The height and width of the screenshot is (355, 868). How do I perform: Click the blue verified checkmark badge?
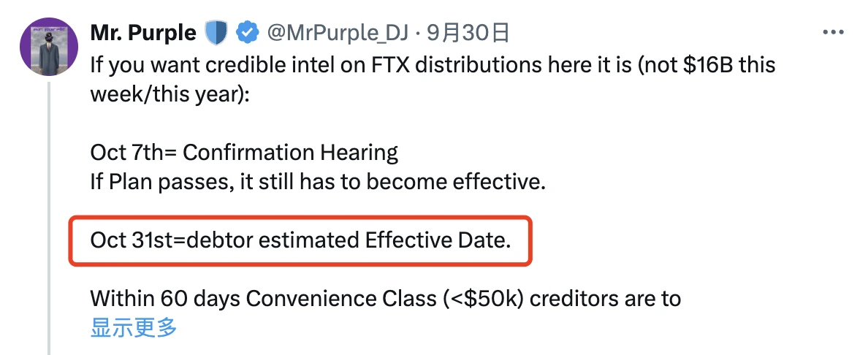pyautogui.click(x=250, y=33)
